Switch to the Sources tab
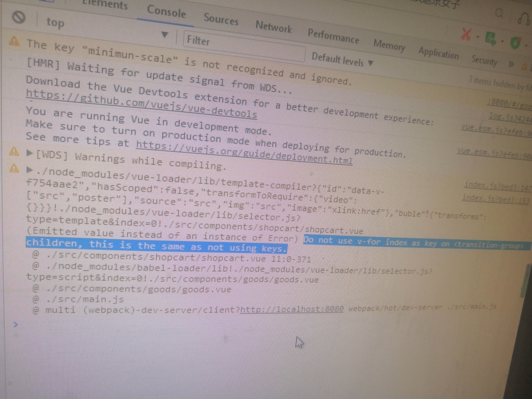 pyautogui.click(x=221, y=19)
